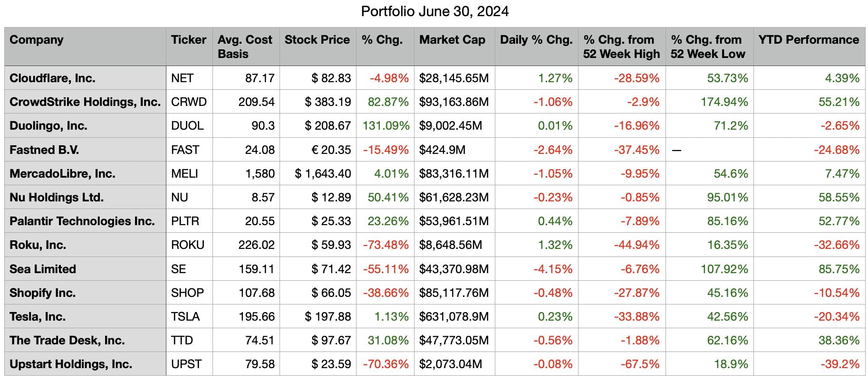Select the CRWD ticker cell
Image resolution: width=868 pixels, height=380 pixels.
click(x=189, y=102)
